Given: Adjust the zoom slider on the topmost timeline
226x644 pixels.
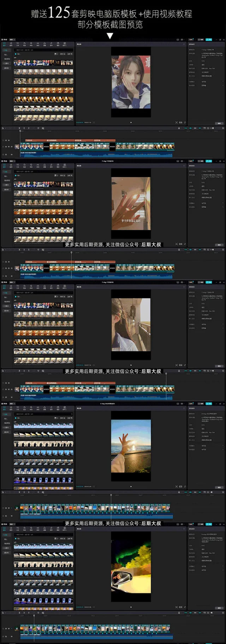Looking at the screenshot, I should click(x=212, y=128).
